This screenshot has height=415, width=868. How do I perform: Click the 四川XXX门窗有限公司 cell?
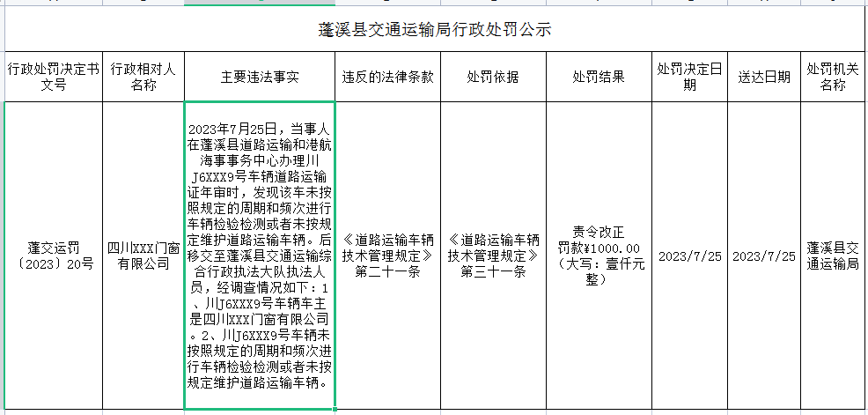(x=143, y=256)
